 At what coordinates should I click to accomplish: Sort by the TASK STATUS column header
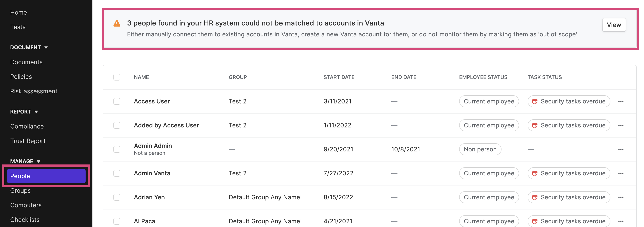pyautogui.click(x=545, y=77)
